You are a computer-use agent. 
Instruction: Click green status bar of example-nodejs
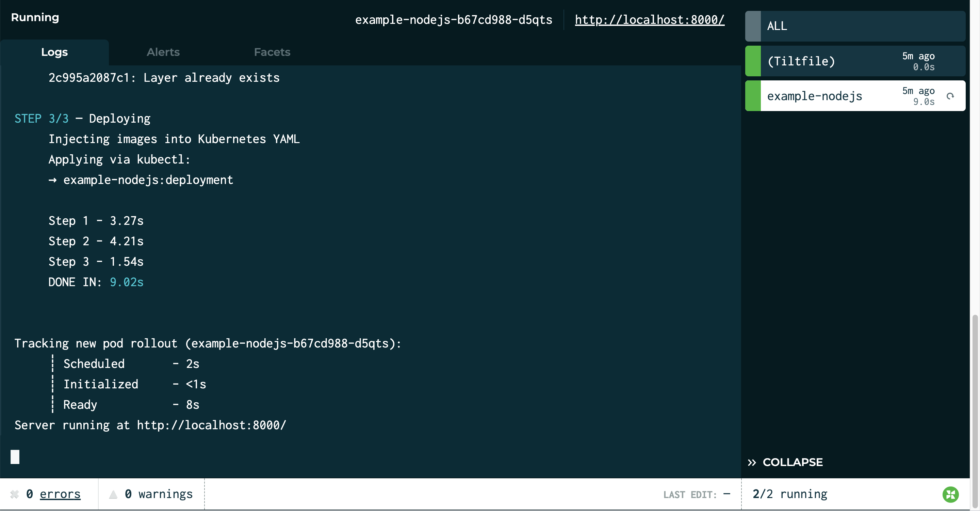point(753,96)
